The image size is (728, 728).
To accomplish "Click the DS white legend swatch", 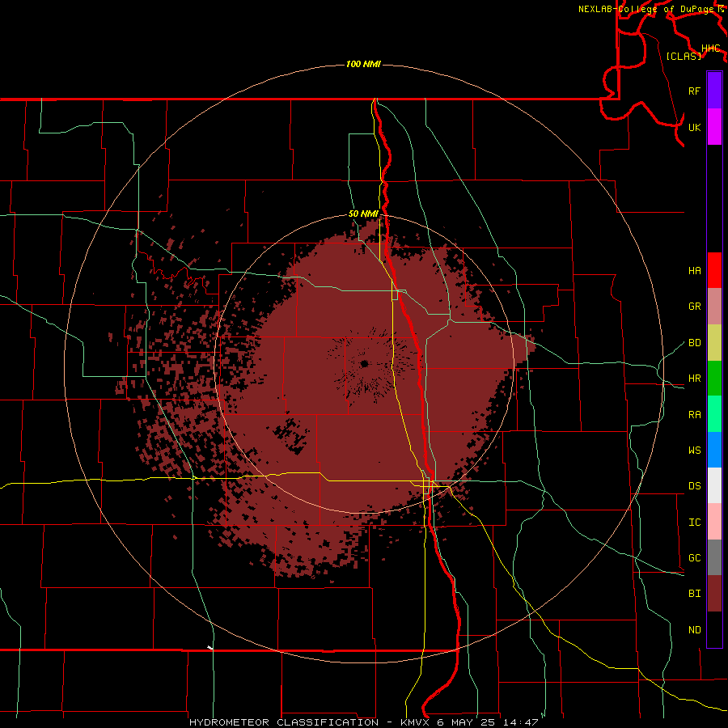I will 714,485.
